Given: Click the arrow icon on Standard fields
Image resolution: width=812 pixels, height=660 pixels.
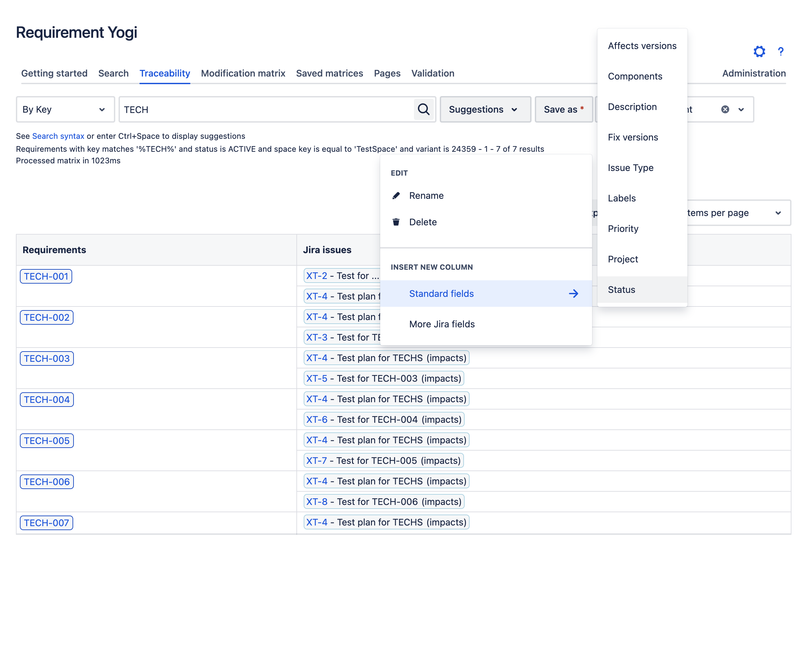Looking at the screenshot, I should tap(574, 294).
